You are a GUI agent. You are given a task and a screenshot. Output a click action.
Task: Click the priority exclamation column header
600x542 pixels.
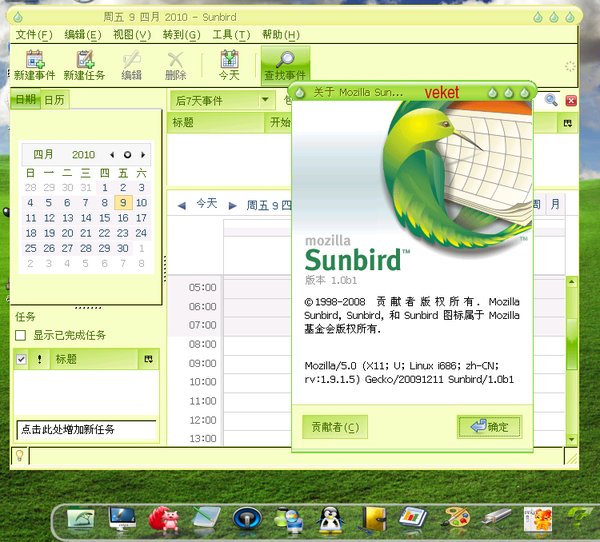[39, 359]
